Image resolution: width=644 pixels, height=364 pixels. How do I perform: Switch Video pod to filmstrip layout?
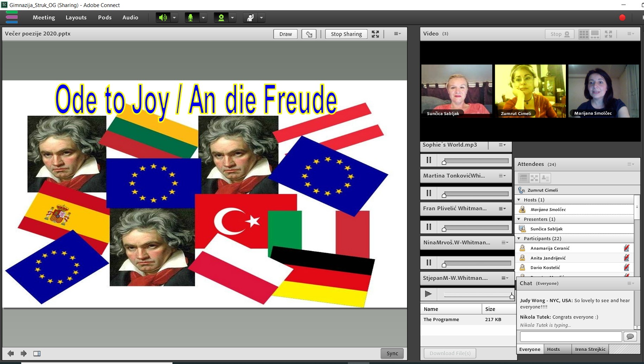point(595,34)
